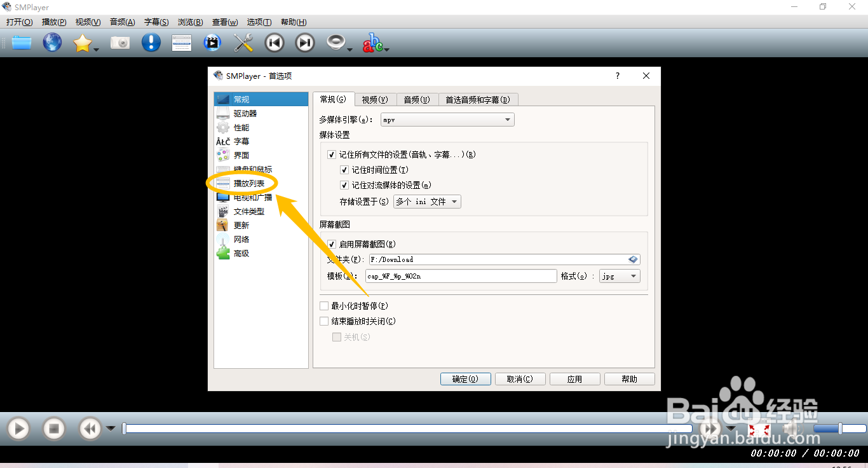Click the seek progress bar at the bottom
This screenshot has width=868, height=468.
(x=407, y=429)
